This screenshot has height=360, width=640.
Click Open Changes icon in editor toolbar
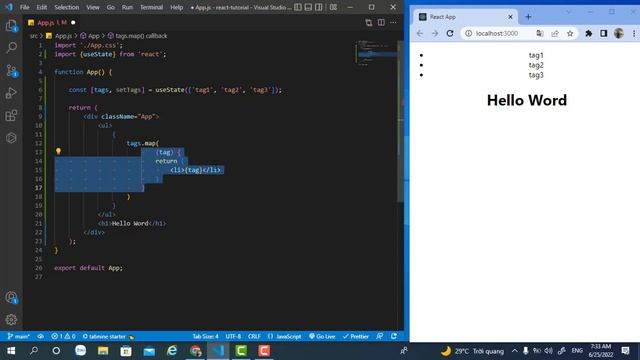pos(369,22)
